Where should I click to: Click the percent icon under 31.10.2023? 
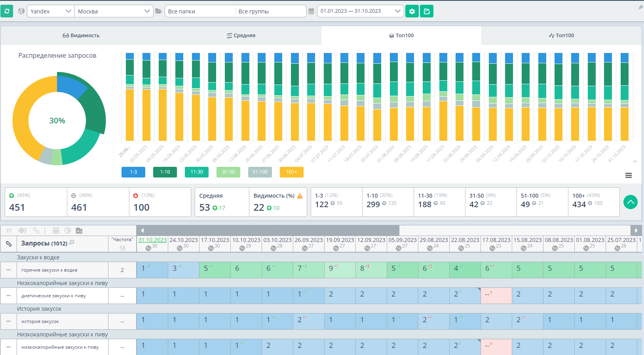point(148,248)
